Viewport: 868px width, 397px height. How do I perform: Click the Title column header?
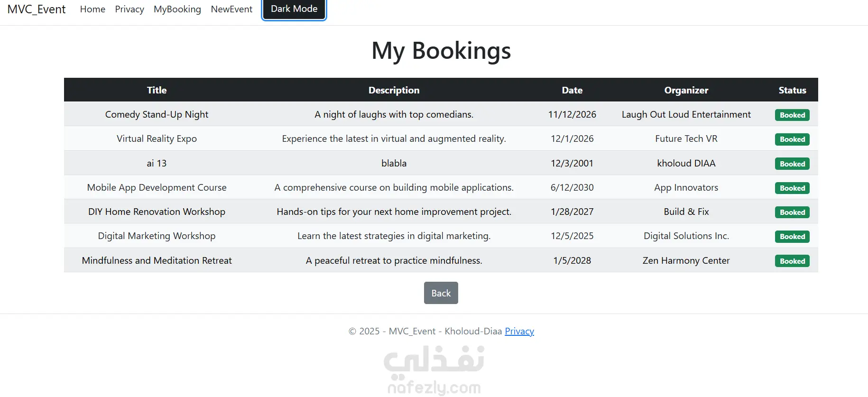[157, 90]
